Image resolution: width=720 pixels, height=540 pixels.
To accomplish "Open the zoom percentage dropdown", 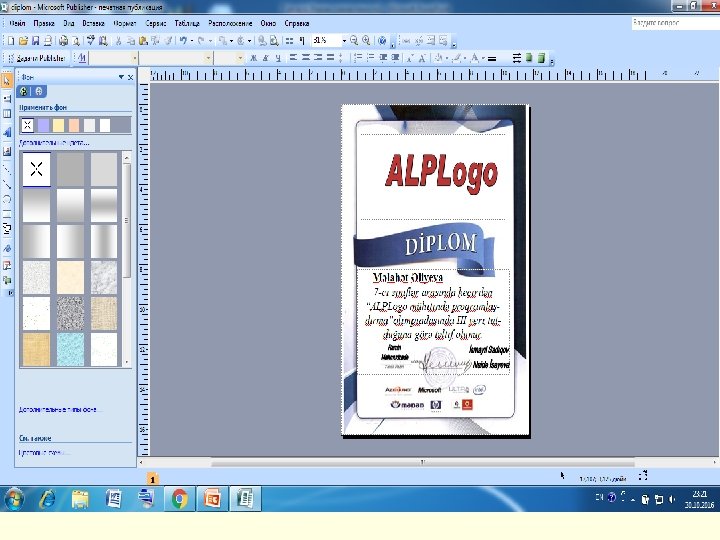I will coord(344,41).
